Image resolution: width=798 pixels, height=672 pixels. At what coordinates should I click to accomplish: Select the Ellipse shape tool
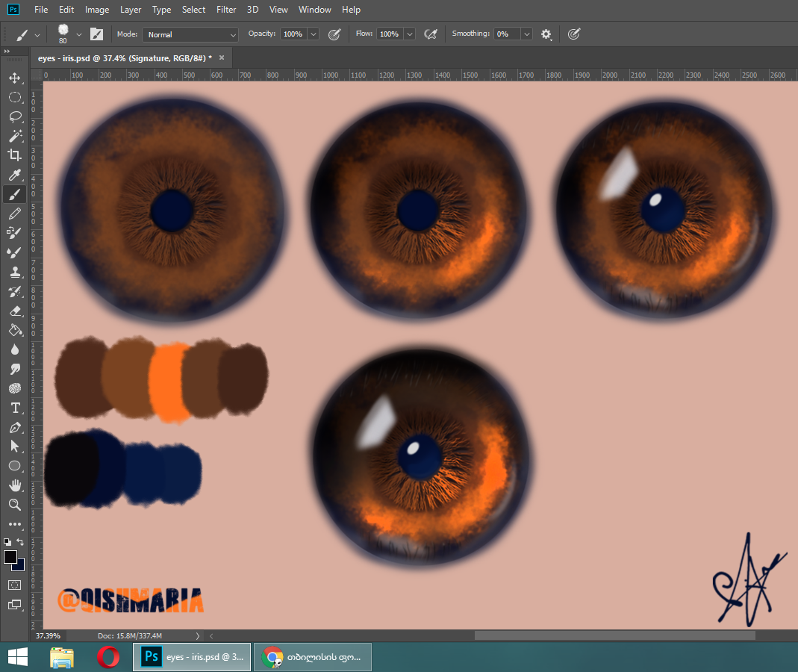tap(15, 466)
